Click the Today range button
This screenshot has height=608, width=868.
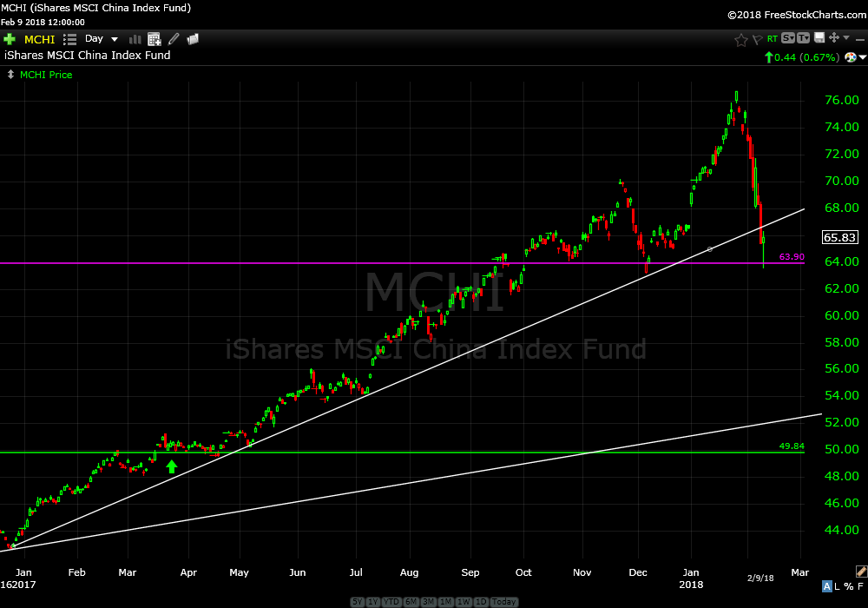[503, 602]
